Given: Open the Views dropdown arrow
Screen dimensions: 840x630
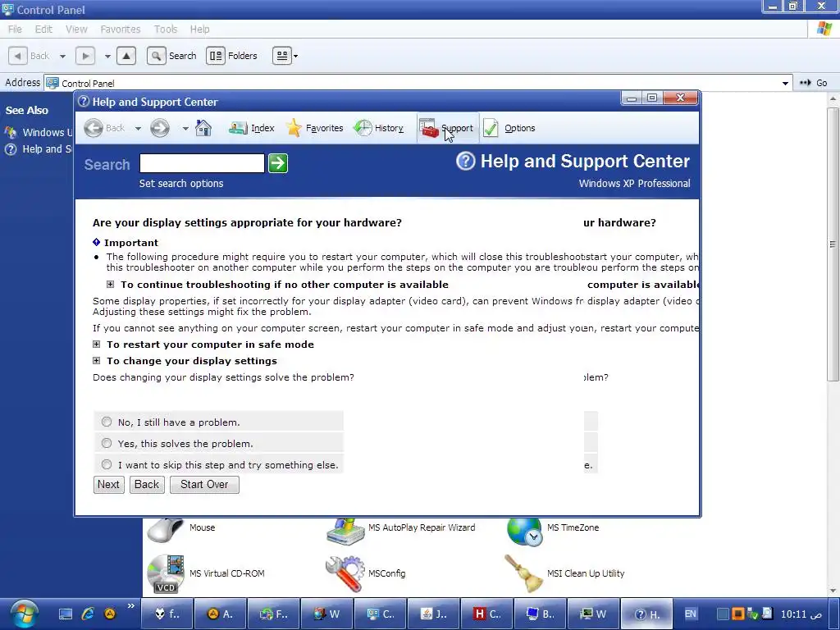Looking at the screenshot, I should point(295,56).
